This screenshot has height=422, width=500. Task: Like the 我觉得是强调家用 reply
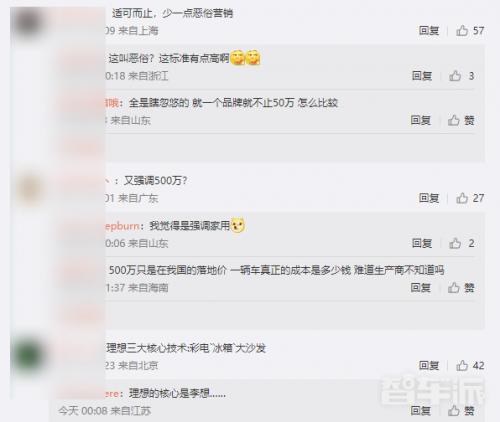462,243
